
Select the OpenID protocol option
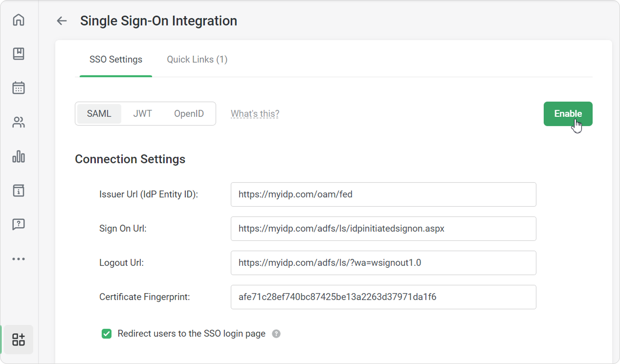click(189, 114)
